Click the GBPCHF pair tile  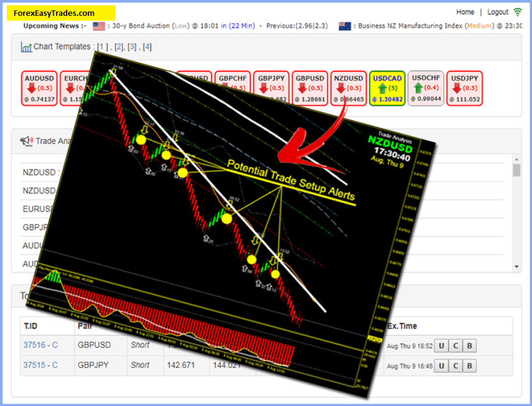[x=233, y=80]
